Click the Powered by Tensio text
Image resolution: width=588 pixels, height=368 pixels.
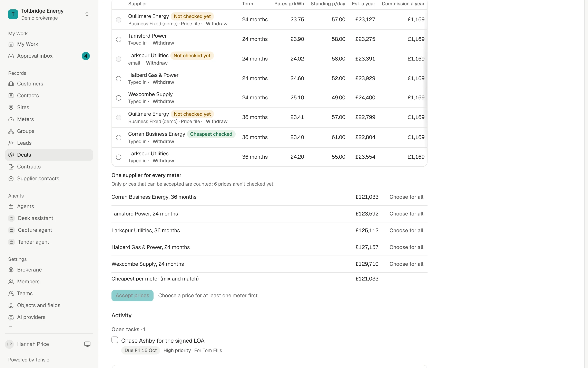(29, 360)
